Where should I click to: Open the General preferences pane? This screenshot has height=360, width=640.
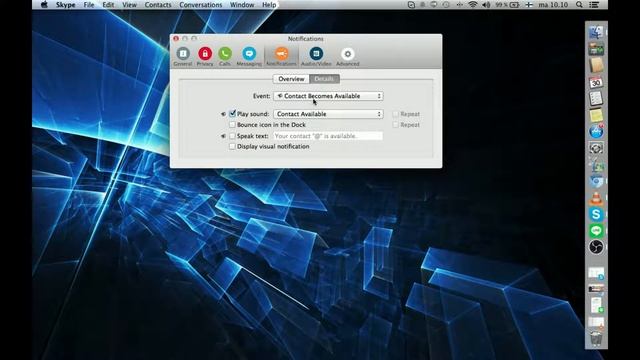(183, 57)
